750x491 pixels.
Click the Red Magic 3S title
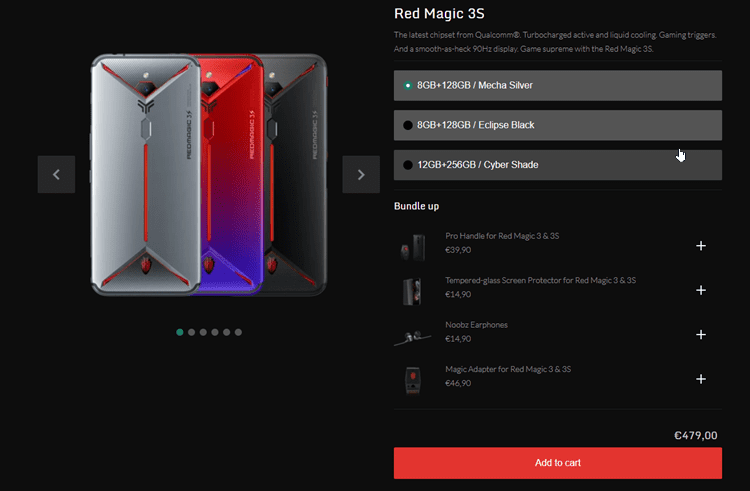[439, 13]
